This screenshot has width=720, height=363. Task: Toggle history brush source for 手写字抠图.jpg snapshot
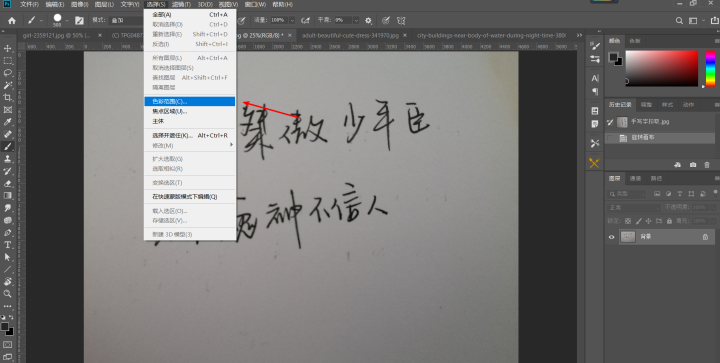pos(610,122)
